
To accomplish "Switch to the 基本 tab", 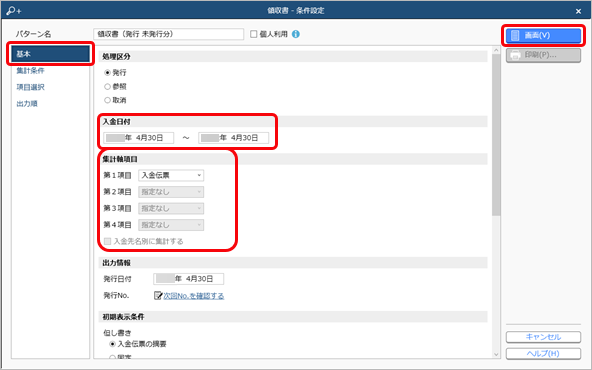I will click(x=50, y=54).
